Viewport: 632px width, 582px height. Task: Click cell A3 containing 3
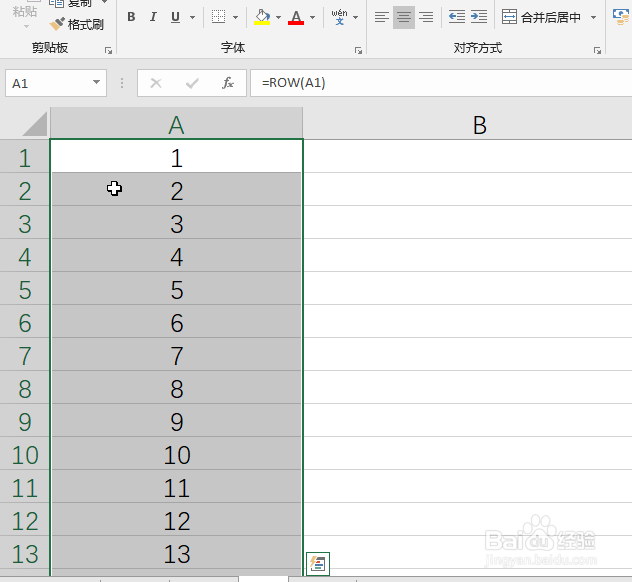[176, 223]
